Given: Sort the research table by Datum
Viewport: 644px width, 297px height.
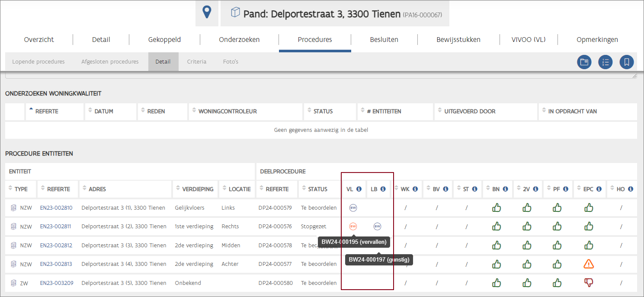Looking at the screenshot, I should tap(104, 111).
